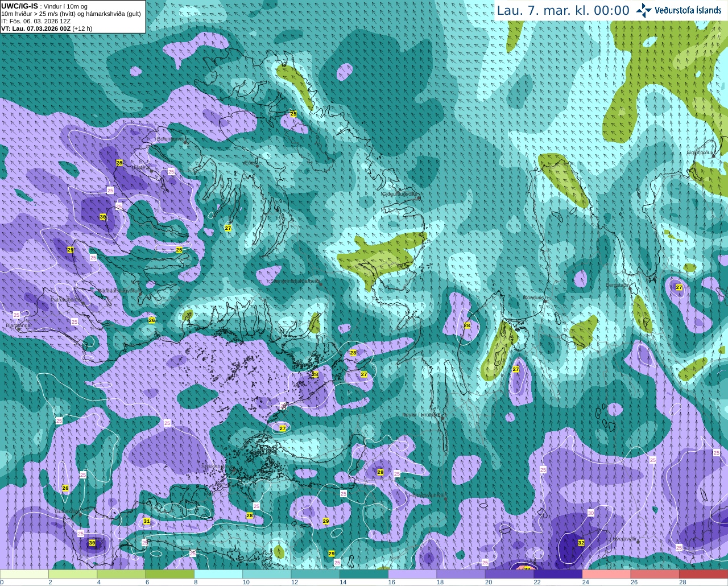Click the yellow 29 marker beside Flateyri
728x586 pixels.
[x=119, y=163]
